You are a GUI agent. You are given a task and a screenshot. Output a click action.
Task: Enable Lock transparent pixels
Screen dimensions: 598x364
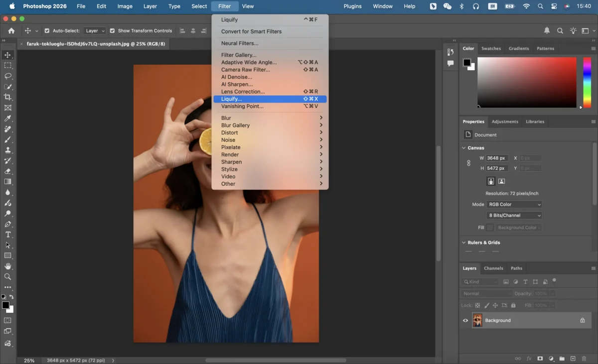[477, 305]
